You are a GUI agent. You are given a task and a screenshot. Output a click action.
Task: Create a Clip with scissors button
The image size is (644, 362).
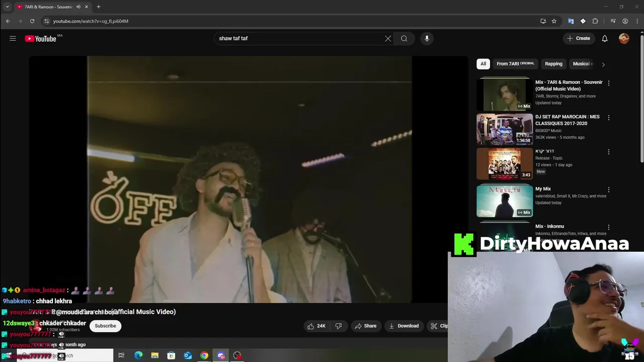pyautogui.click(x=439, y=326)
